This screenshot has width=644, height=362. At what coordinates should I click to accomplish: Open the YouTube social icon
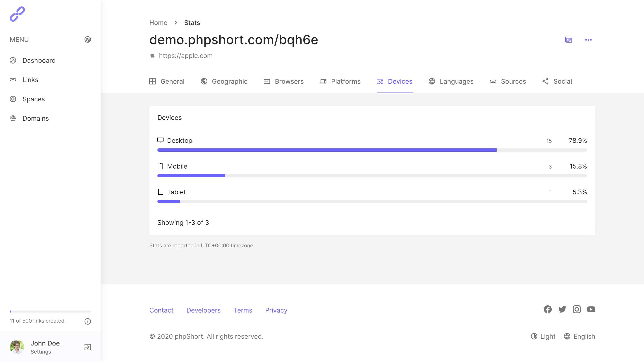[591, 310]
